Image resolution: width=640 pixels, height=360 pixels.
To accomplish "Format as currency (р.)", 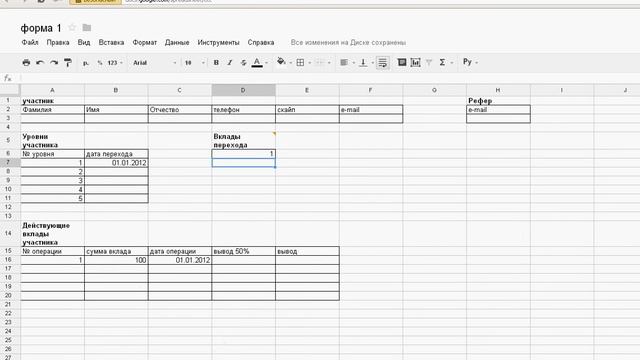I will point(86,63).
